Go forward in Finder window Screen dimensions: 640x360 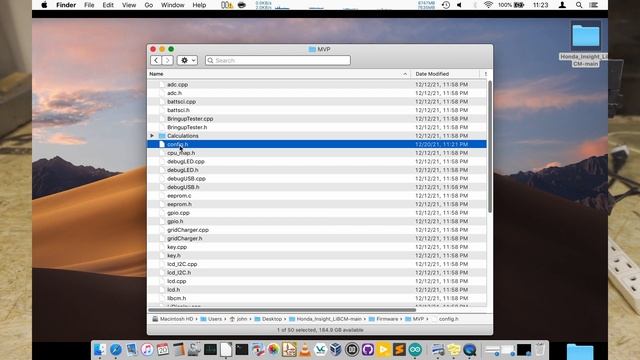pyautogui.click(x=167, y=60)
